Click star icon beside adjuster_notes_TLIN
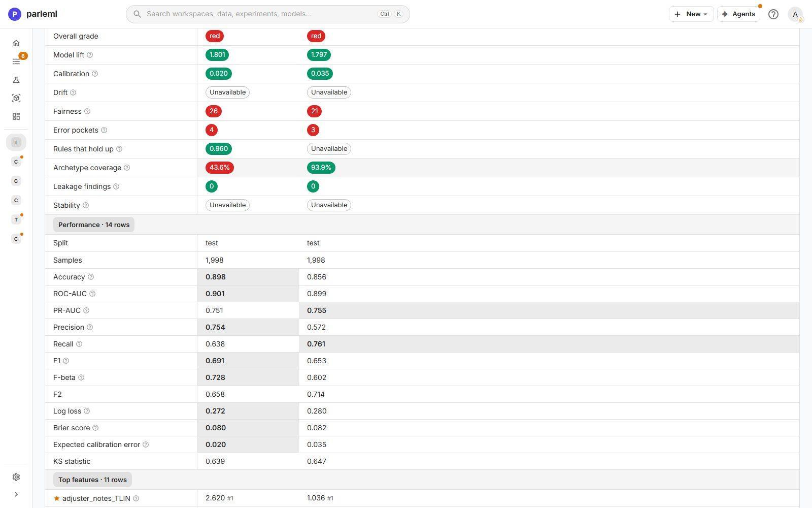The height and width of the screenshot is (508, 812). click(57, 498)
